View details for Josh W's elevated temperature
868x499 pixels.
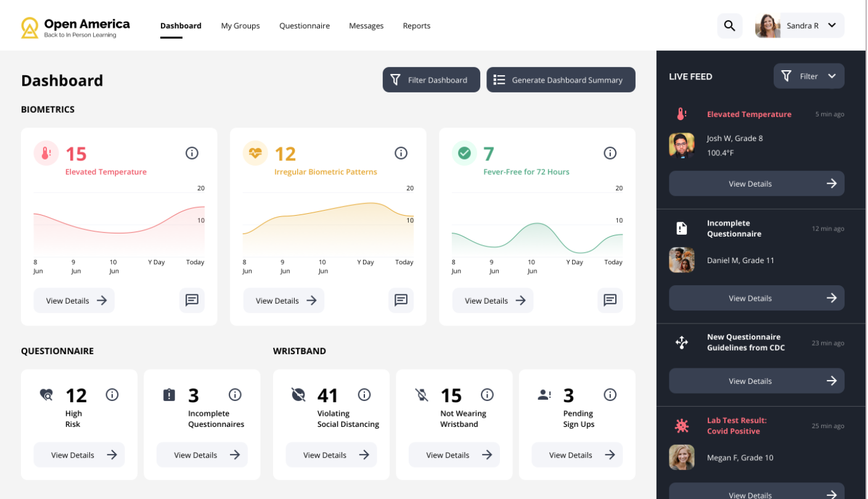(x=756, y=183)
